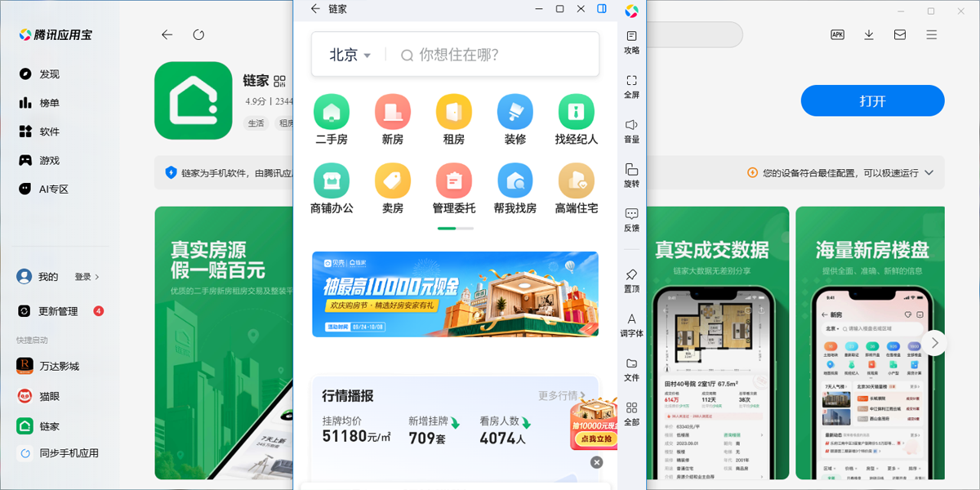Click the APK install icon

coord(837,35)
